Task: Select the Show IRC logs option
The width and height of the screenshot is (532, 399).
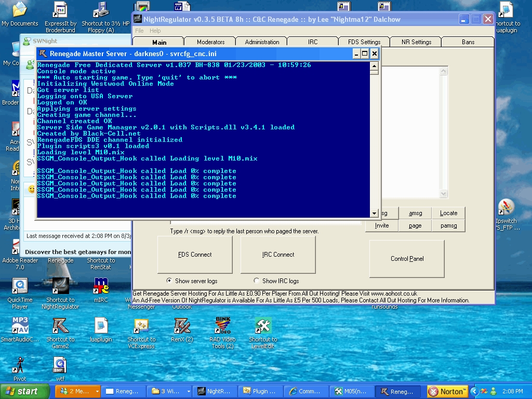Action: coord(257,281)
